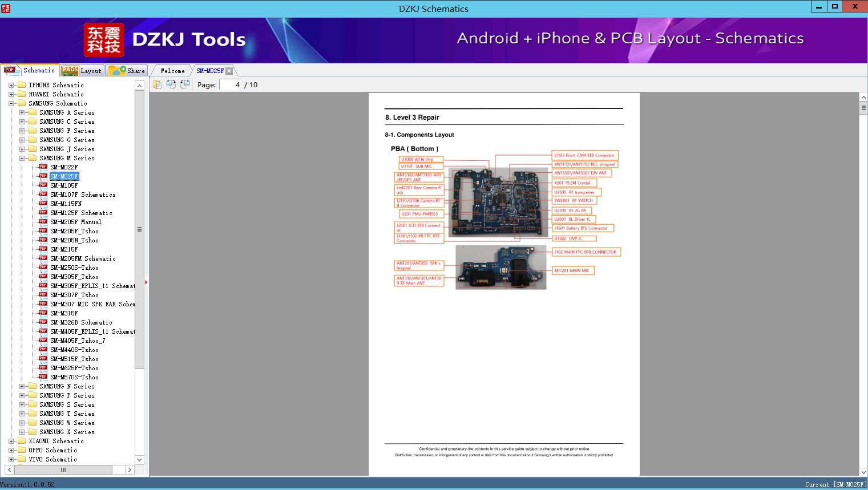The width and height of the screenshot is (868, 490).
Task: Select the highlighted SM-M025F tree item
Action: coord(64,176)
